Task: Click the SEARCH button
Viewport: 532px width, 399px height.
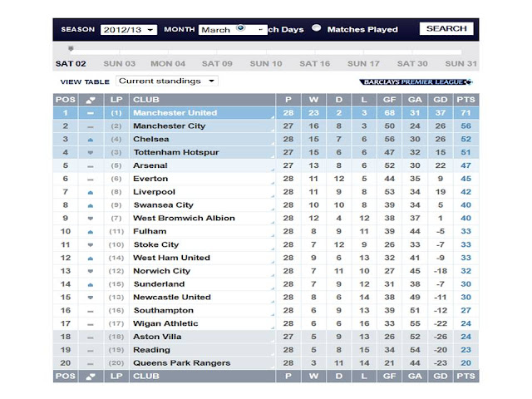Action: [446, 28]
